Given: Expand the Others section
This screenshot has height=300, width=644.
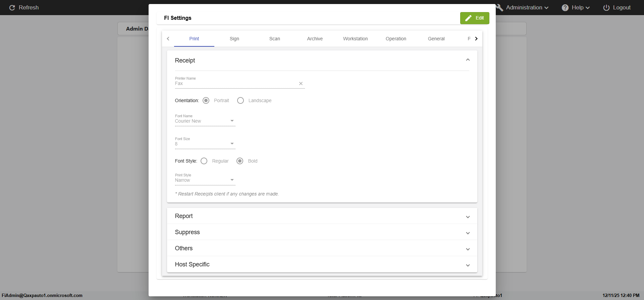Looking at the screenshot, I should coord(322,248).
